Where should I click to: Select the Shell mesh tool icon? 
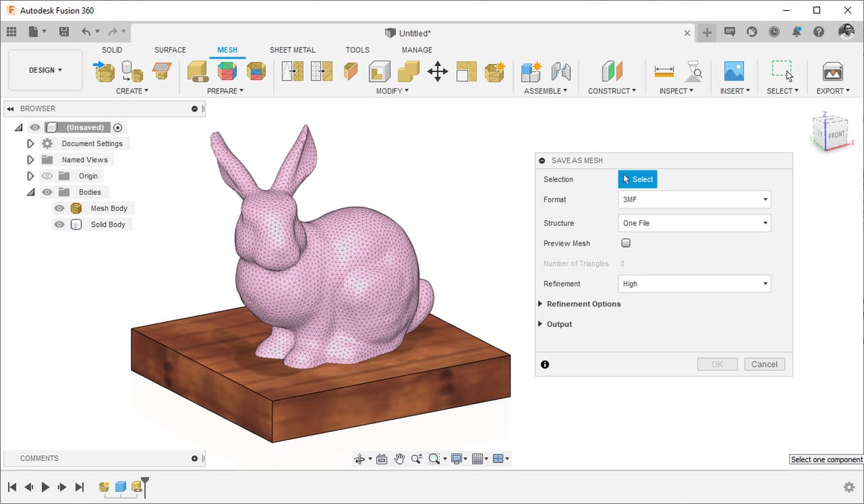pyautogui.click(x=379, y=71)
